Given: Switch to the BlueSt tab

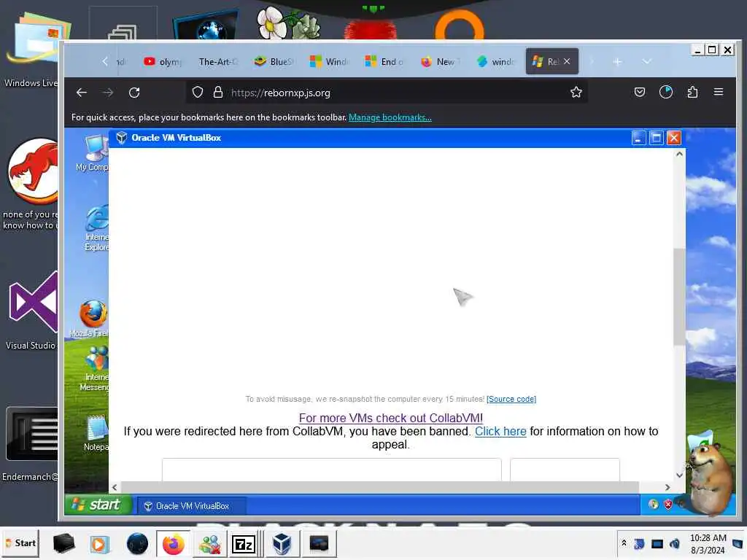Looking at the screenshot, I should [x=274, y=61].
